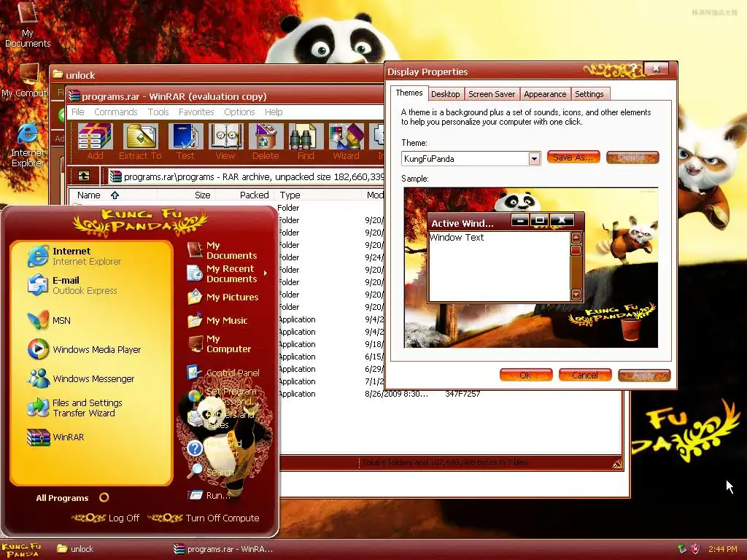
Task: Open the WinRAR Help menu
Action: [274, 112]
